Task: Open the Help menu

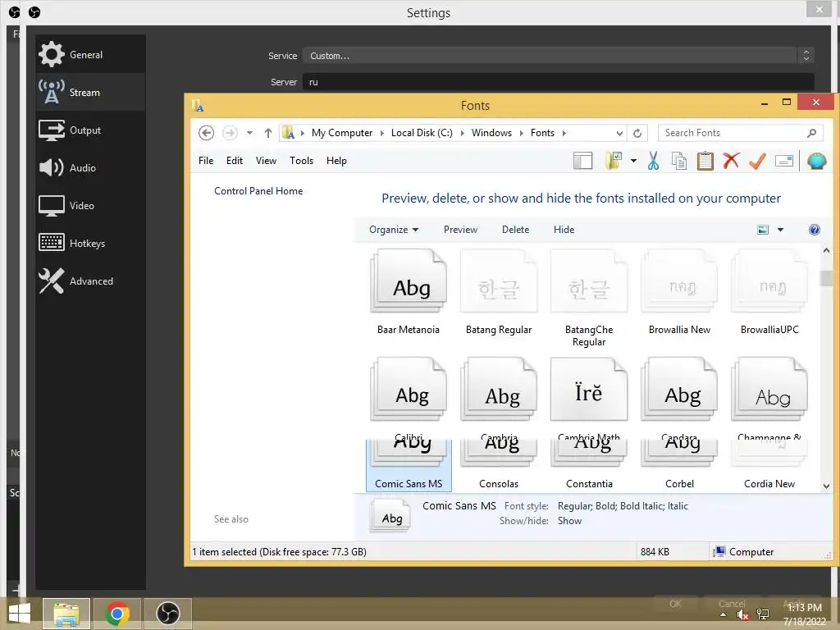Action: point(336,161)
